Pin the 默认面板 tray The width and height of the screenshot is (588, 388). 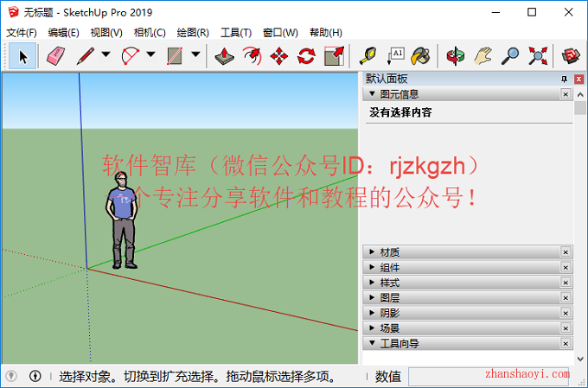click(564, 79)
